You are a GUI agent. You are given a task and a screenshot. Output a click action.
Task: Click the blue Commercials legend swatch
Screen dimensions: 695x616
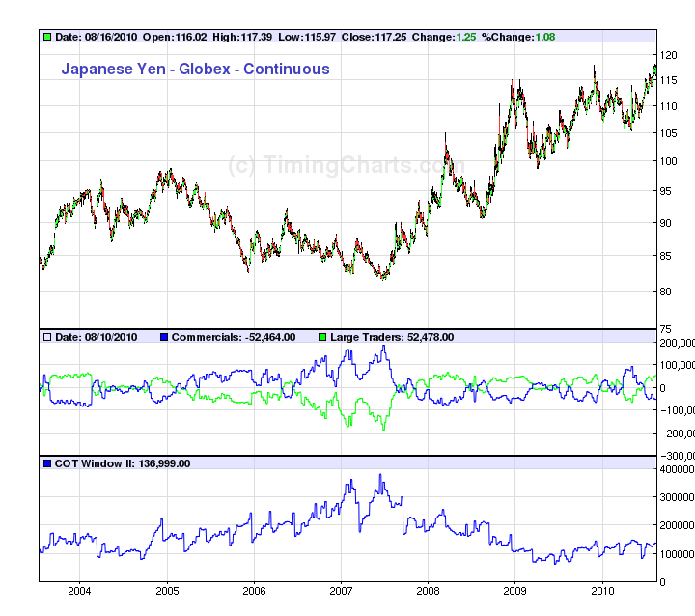click(164, 337)
